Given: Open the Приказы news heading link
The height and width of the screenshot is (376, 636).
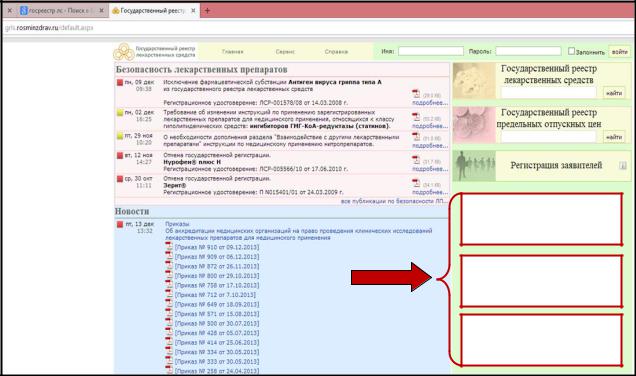Looking at the screenshot, I should (x=177, y=224).
